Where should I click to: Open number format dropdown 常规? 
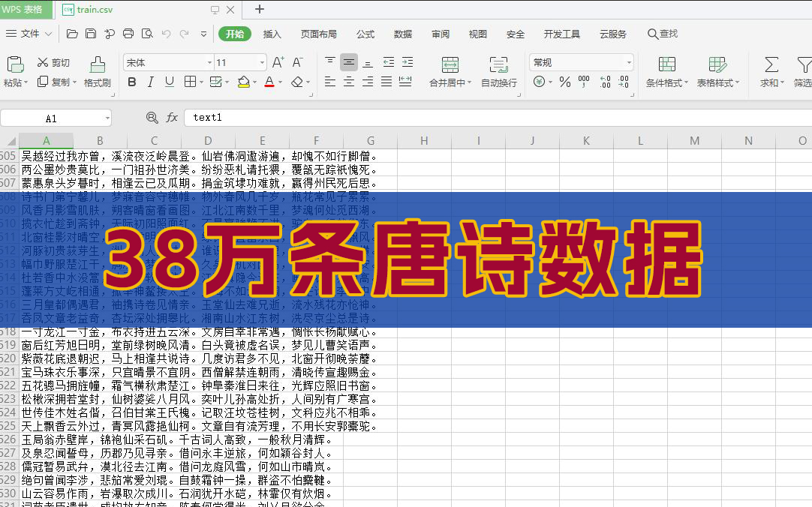coord(629,62)
